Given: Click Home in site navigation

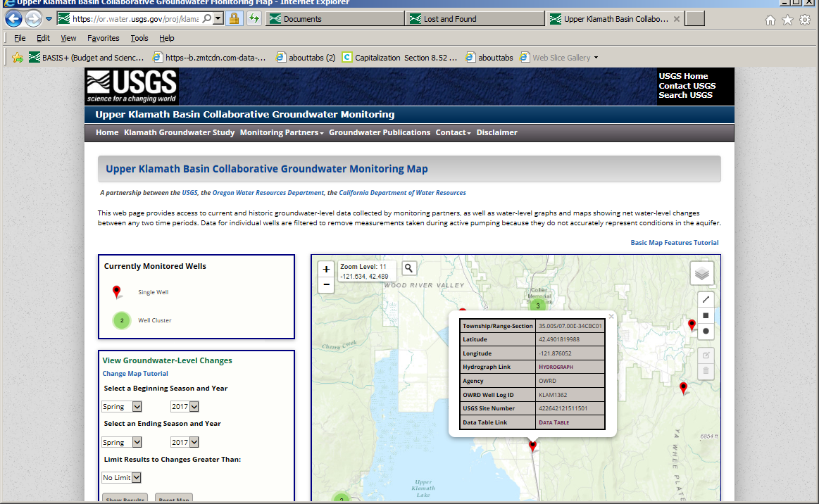Looking at the screenshot, I should (x=107, y=132).
